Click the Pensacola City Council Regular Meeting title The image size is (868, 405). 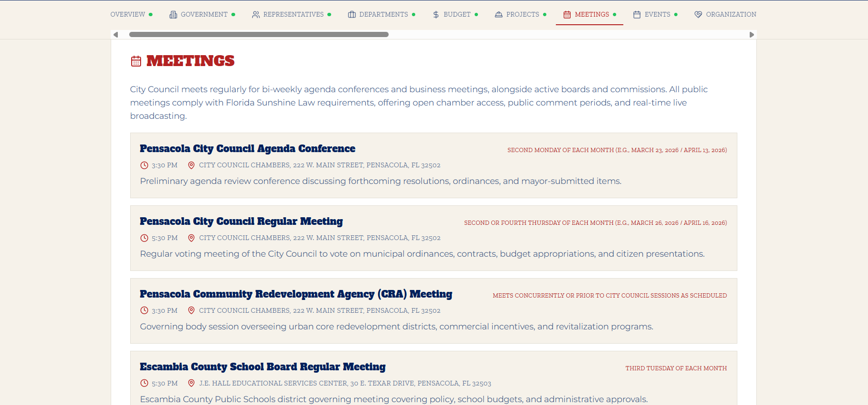pyautogui.click(x=241, y=222)
